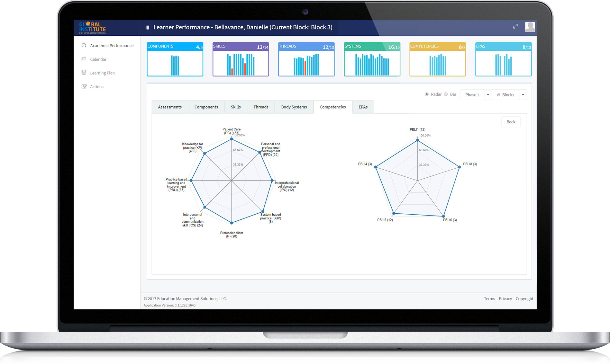
Task: Open the Privacy link in footer
Action: (x=505, y=299)
